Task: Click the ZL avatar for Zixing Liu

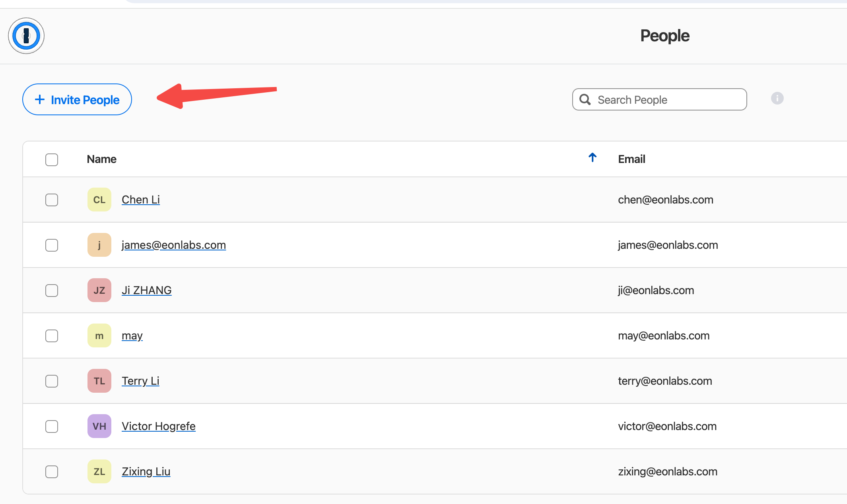Action: [x=99, y=471]
